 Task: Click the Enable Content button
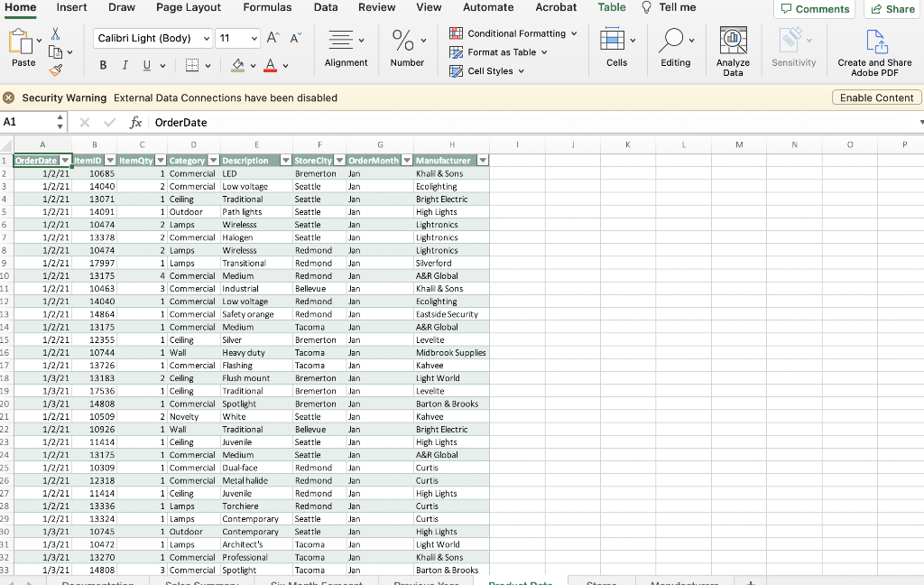point(876,97)
